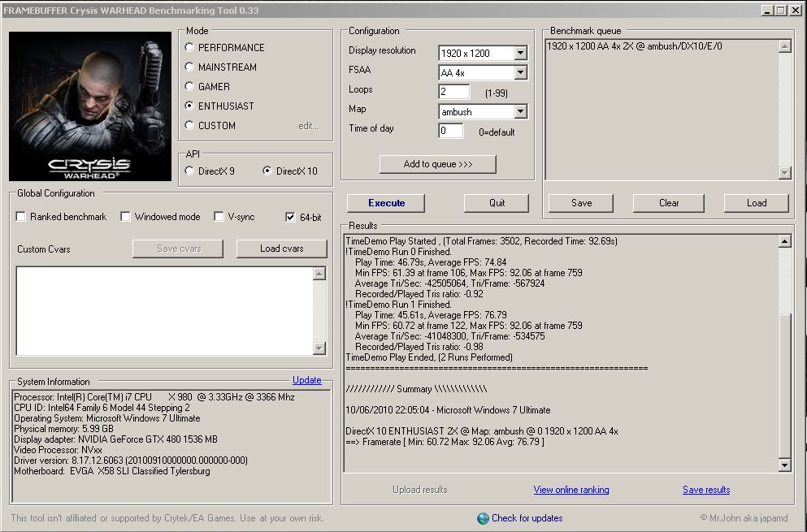Expand the FSAA dropdown
Viewport: 807px width, 532px height.
pos(520,72)
